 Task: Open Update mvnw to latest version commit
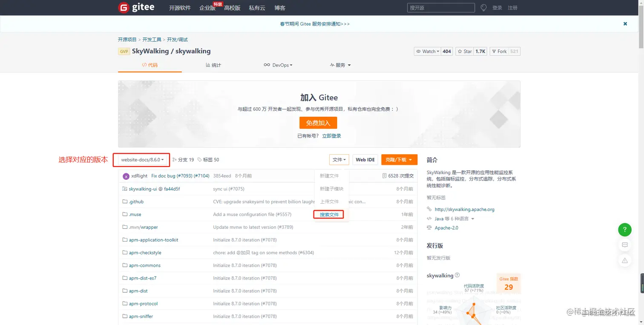[x=253, y=227]
